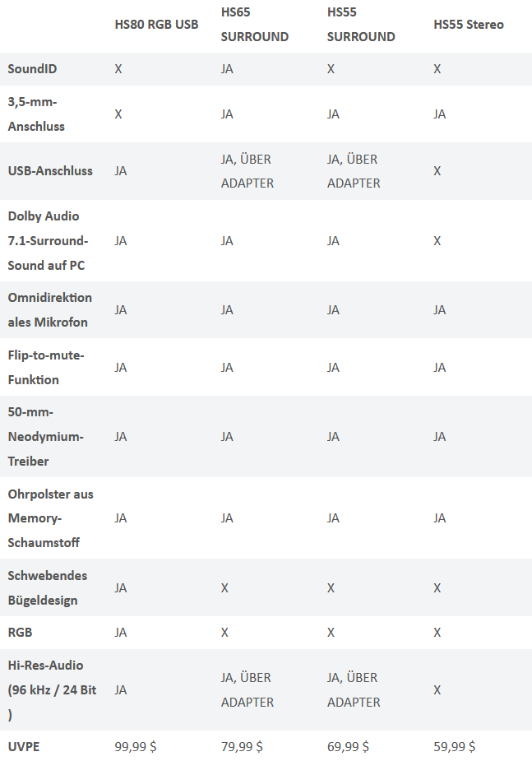Select the HS65 SURROUND column header
This screenshot has width=532, height=761.
[255, 24]
